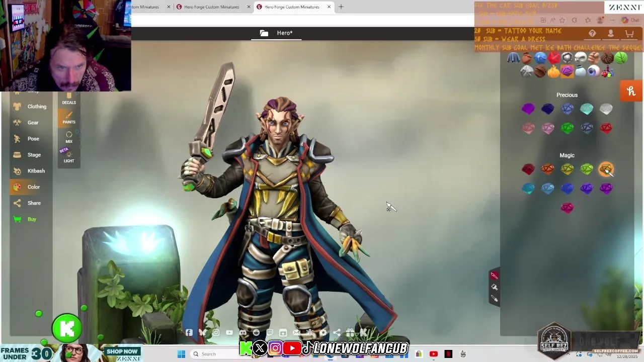Open the Facebook link in the footer

(189, 332)
